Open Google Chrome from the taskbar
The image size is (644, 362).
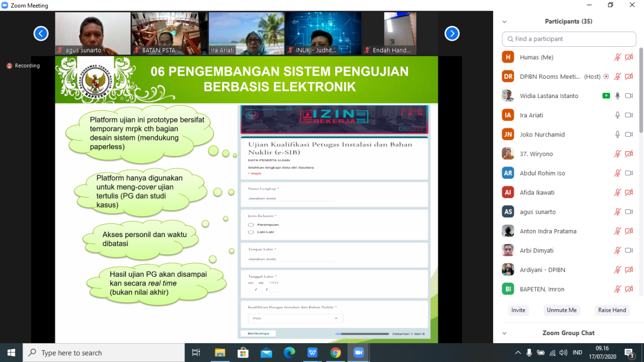(335, 352)
